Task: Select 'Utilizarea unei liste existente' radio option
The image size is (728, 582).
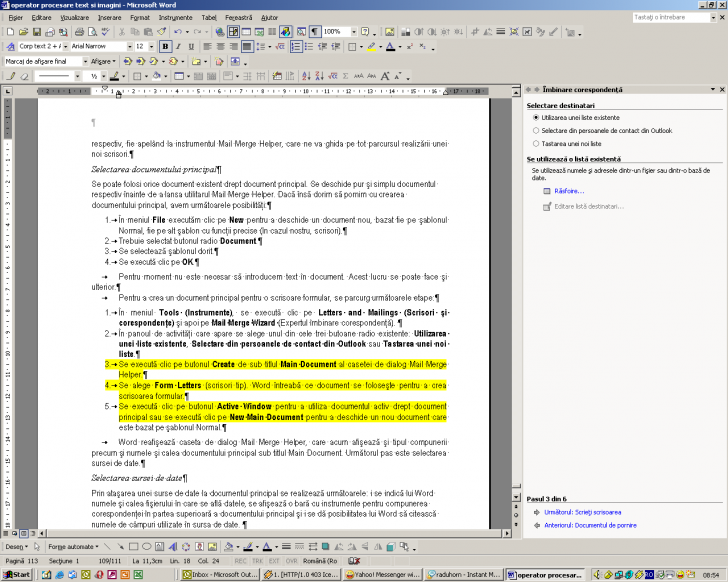Action: 536,117
